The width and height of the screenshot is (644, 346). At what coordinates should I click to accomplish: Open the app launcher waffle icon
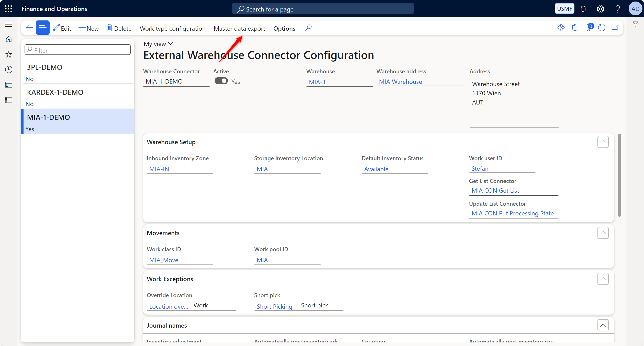[x=8, y=9]
